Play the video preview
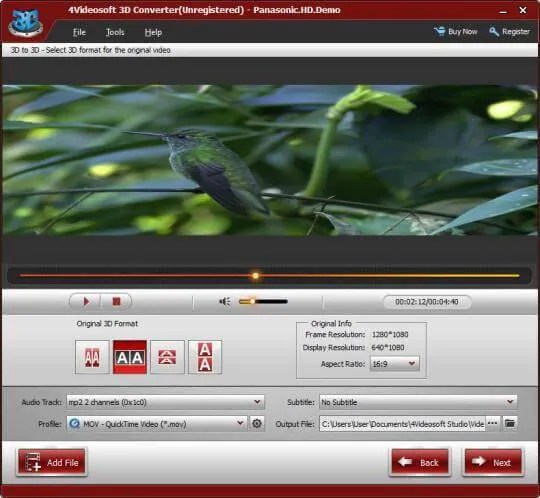Screen dimensions: 540x498 click(86, 302)
